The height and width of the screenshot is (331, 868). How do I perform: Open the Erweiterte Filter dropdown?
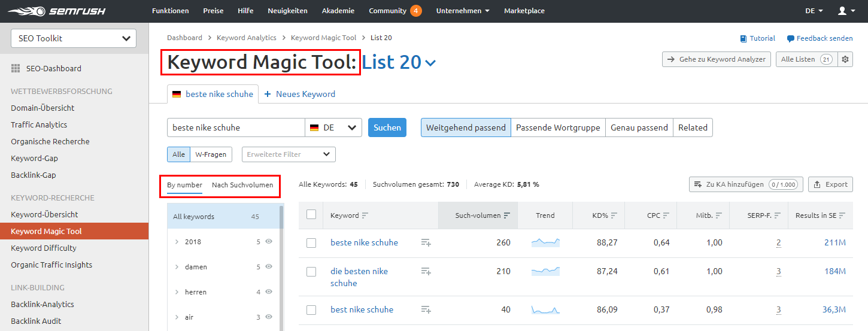tap(289, 154)
